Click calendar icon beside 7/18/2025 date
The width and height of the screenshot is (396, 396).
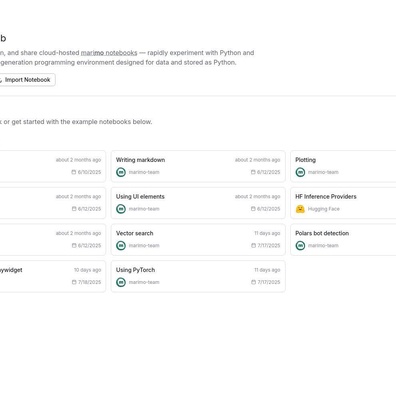click(x=74, y=282)
